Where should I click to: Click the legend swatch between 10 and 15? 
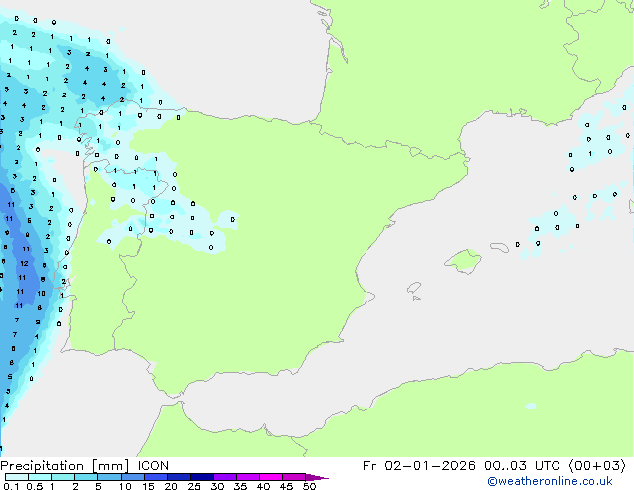coord(133,477)
